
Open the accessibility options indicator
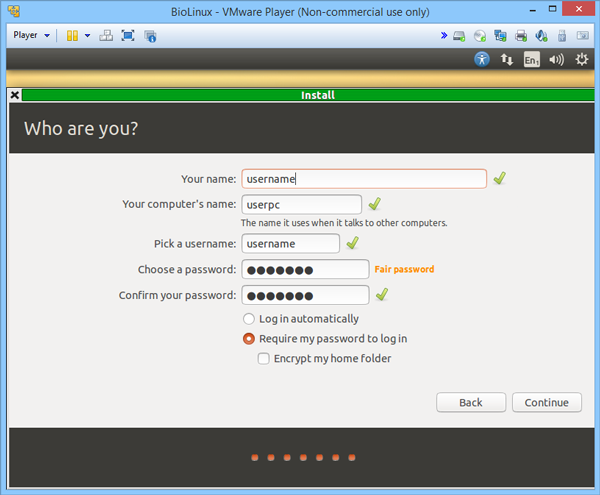482,59
